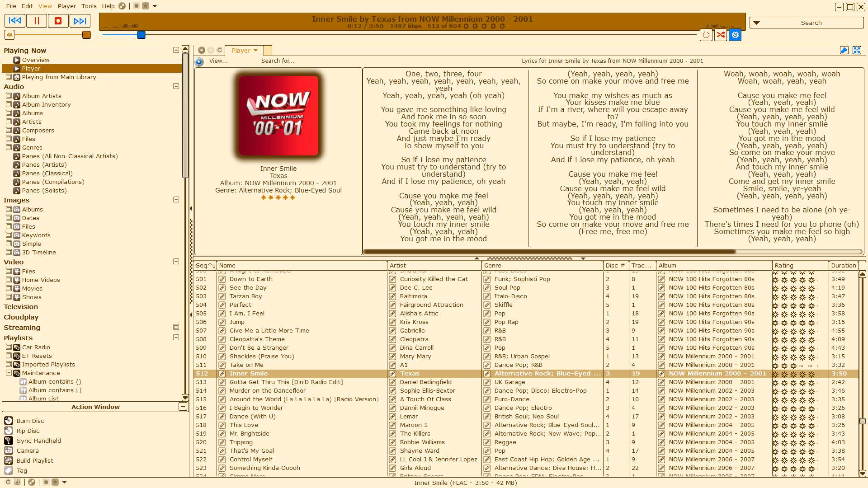Refresh the view with the reload arrow
868x488 pixels.
coord(220,50)
